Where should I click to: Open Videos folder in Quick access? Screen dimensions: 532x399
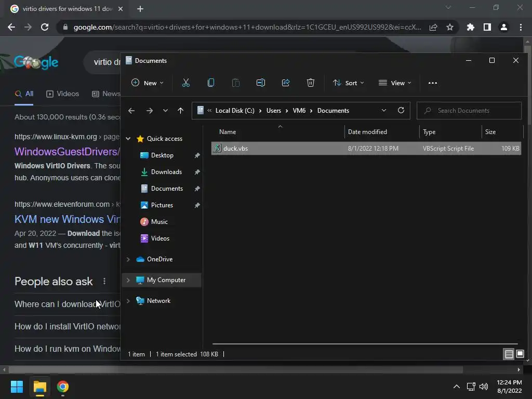(x=160, y=238)
